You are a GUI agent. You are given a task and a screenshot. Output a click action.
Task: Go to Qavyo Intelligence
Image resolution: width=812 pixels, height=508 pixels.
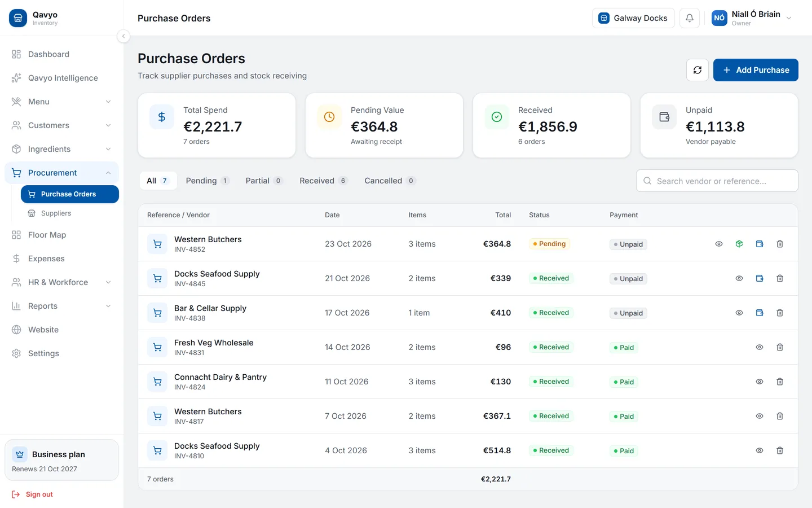point(61,78)
